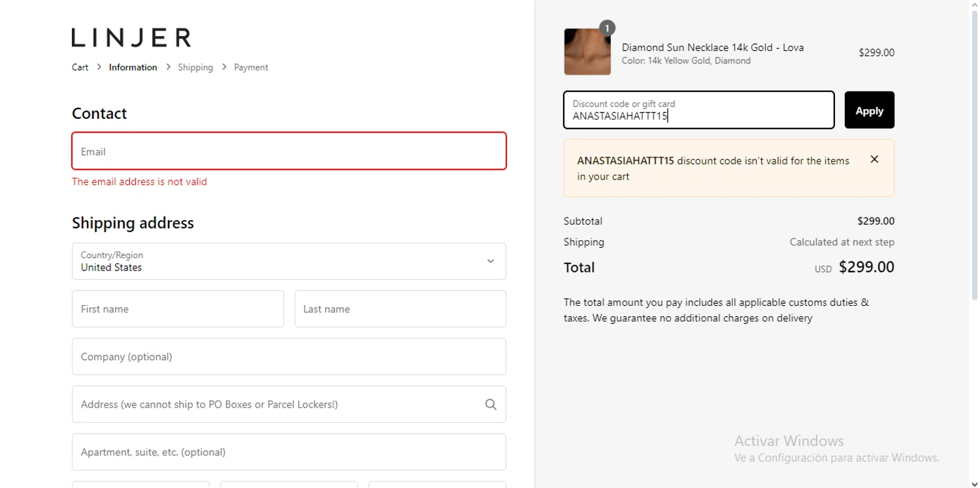Click the Country/Region chevron arrow

coord(490,261)
